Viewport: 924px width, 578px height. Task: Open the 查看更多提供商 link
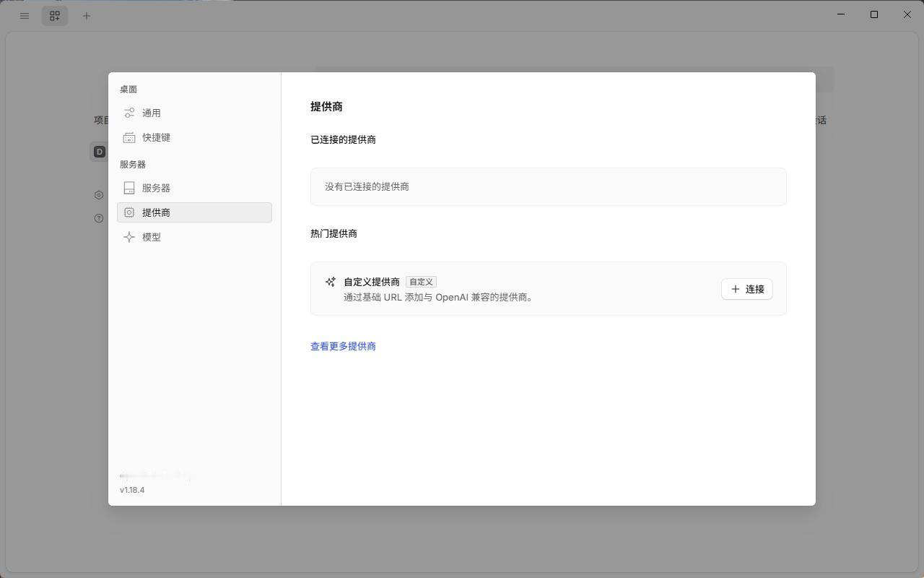[x=343, y=346]
